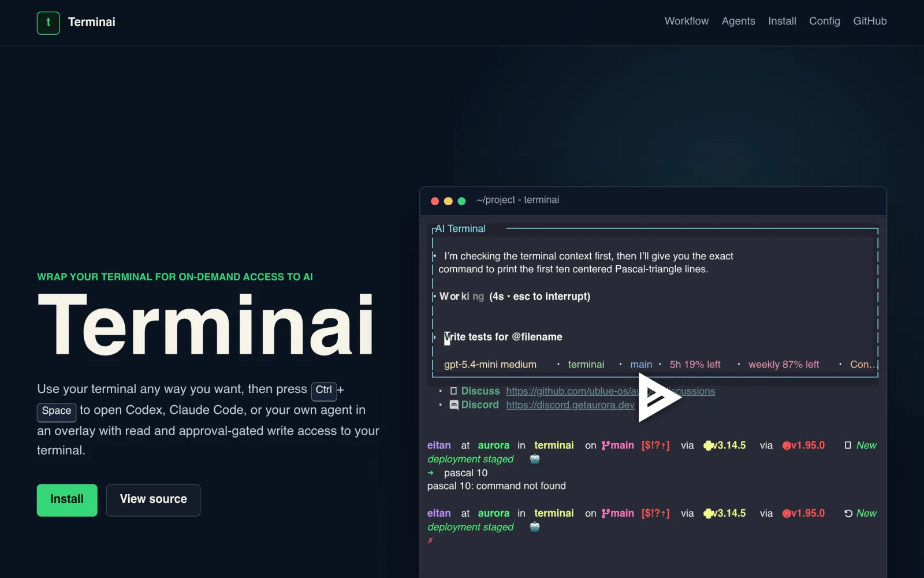Click the 'main' branch in overlay status bar
The height and width of the screenshot is (578, 924).
[x=641, y=365]
